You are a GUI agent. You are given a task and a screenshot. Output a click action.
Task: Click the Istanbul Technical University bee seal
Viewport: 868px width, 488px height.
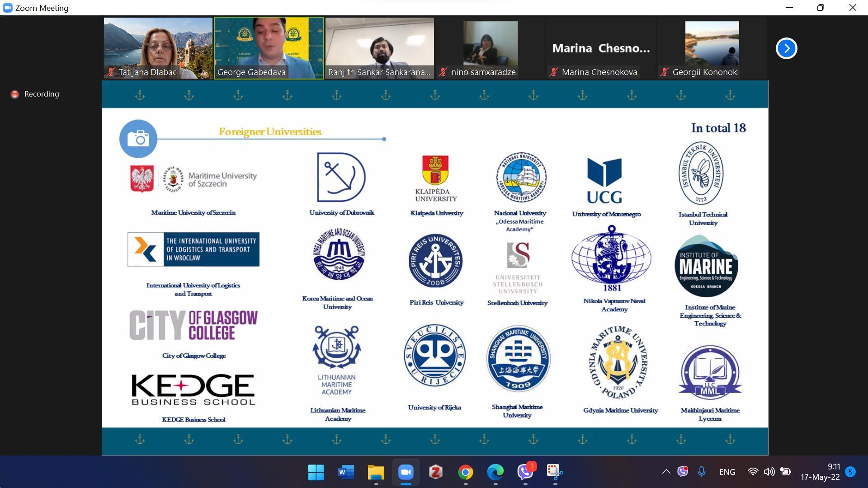click(701, 173)
